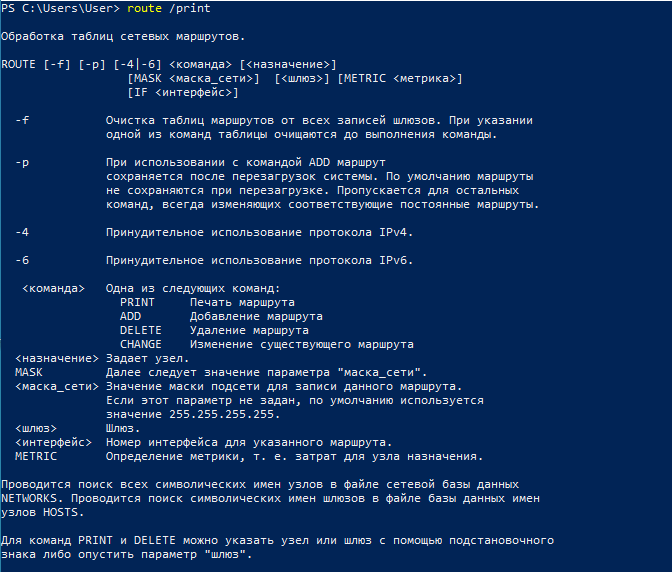The width and height of the screenshot is (672, 572).
Task: Click the PRINT command entry
Action: pyautogui.click(x=137, y=302)
